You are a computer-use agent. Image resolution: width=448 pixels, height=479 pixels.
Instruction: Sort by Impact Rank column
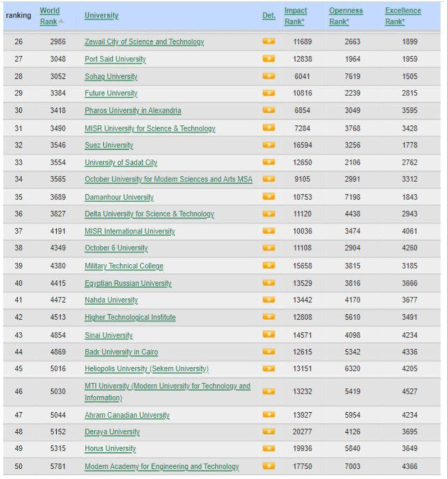(x=296, y=16)
